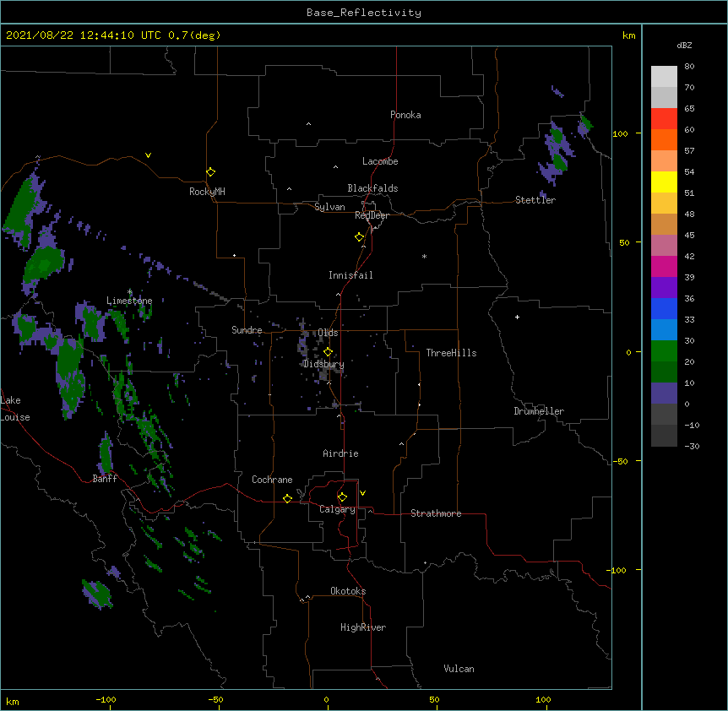Select the Banff label
The height and width of the screenshot is (711, 728).
click(105, 479)
